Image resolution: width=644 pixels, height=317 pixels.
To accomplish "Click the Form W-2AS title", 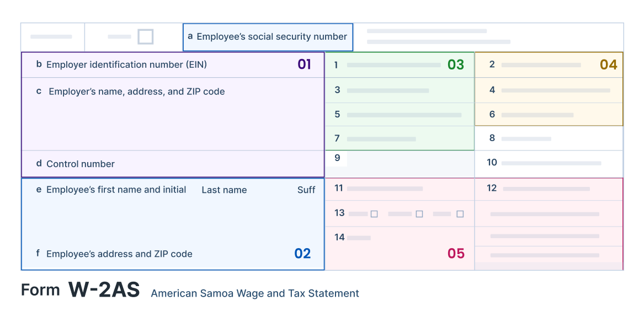I will (x=81, y=290).
